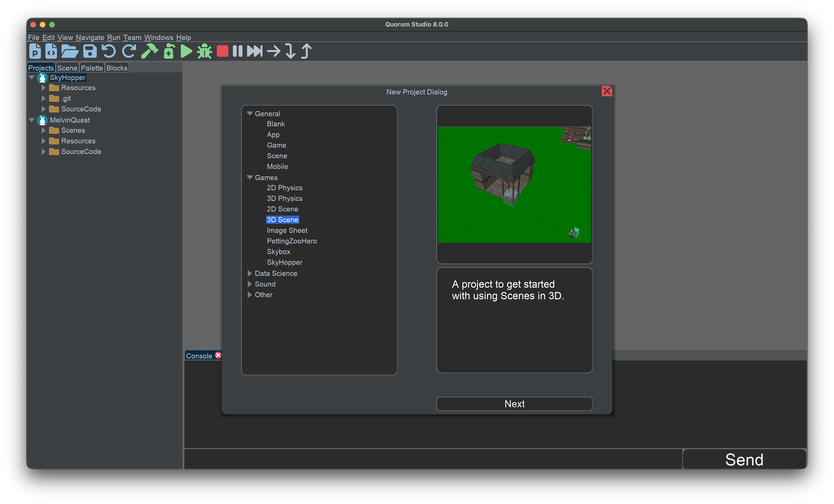834x504 pixels.
Task: Click MelvinQuest's SourceCode folder icon
Action: [54, 152]
